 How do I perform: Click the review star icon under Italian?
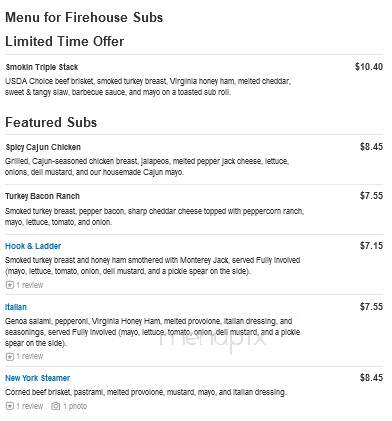coord(10,357)
